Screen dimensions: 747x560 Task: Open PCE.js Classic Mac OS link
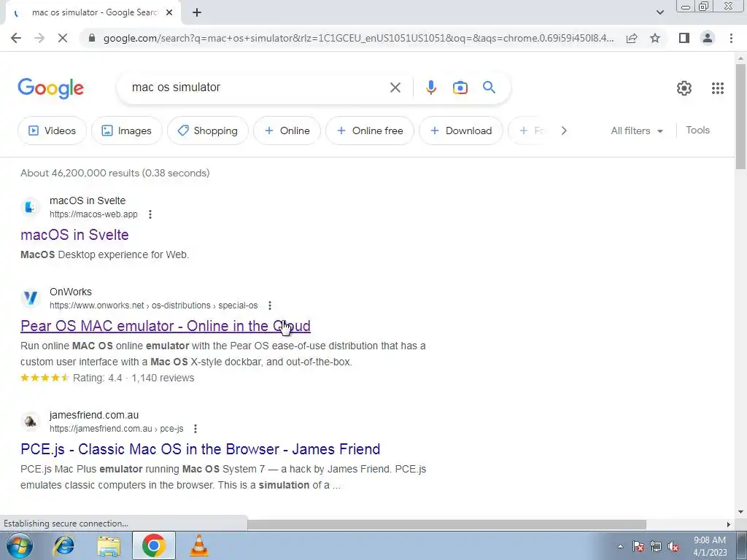200,449
